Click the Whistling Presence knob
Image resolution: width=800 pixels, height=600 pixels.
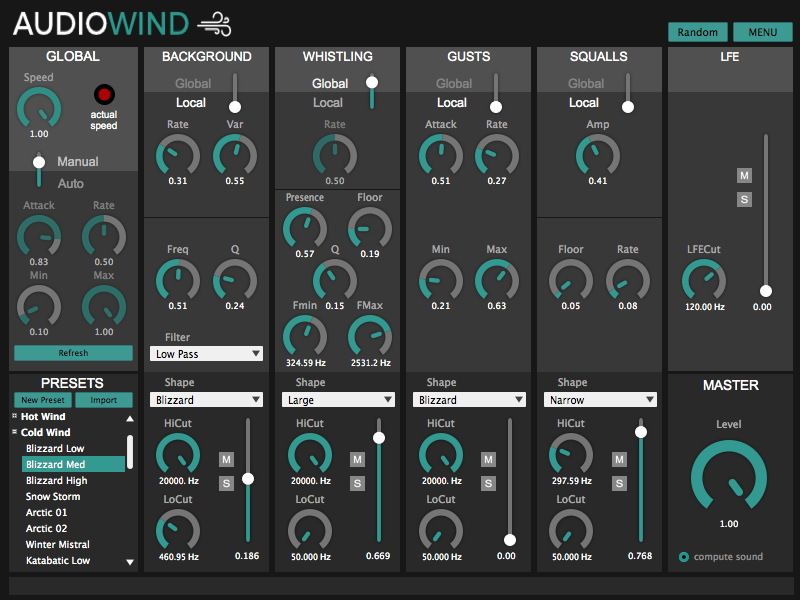point(305,229)
